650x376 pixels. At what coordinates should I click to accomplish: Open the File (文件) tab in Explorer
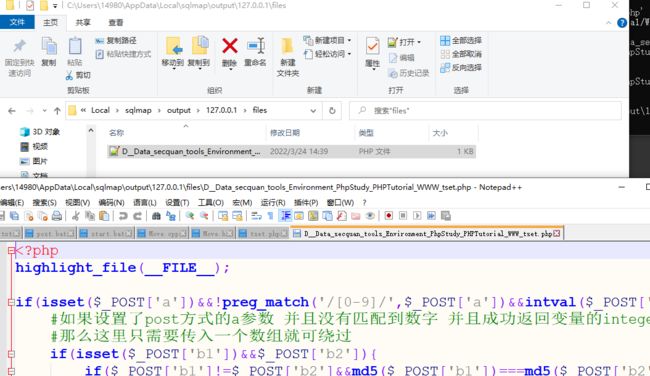17,22
